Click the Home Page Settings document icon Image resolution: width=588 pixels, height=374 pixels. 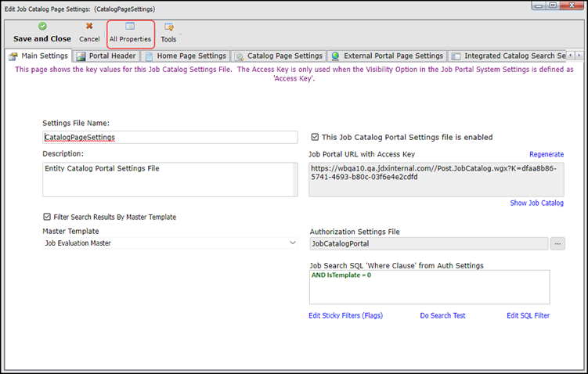click(149, 56)
